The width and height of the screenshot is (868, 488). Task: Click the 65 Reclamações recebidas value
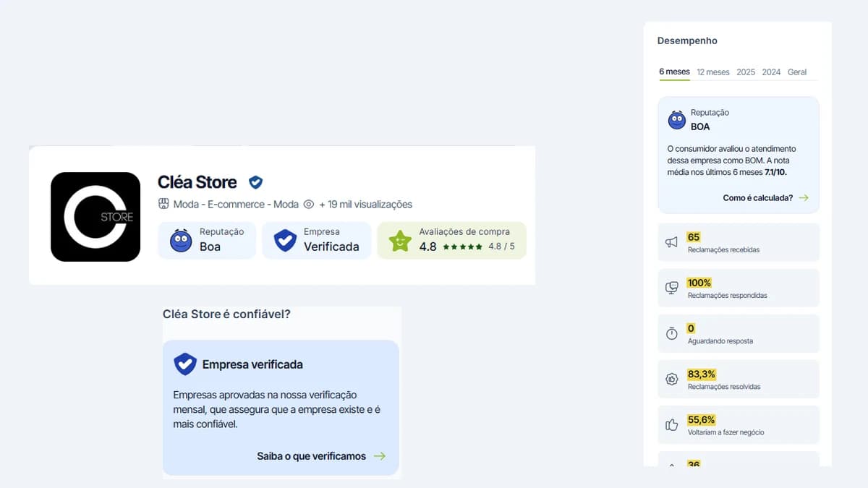point(694,237)
